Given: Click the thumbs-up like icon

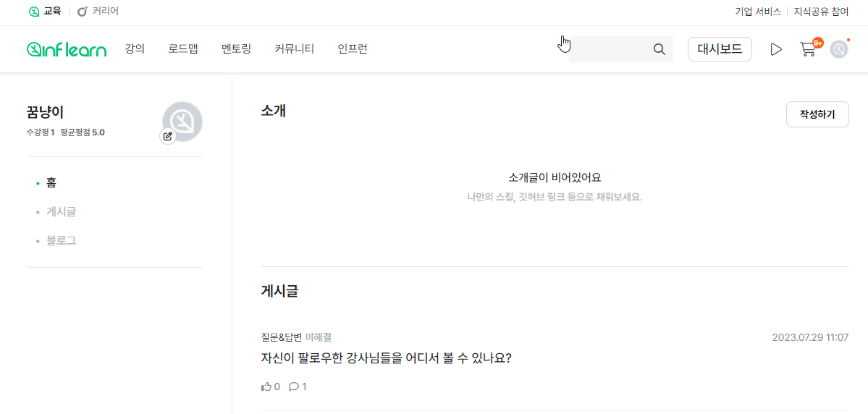Looking at the screenshot, I should [266, 386].
